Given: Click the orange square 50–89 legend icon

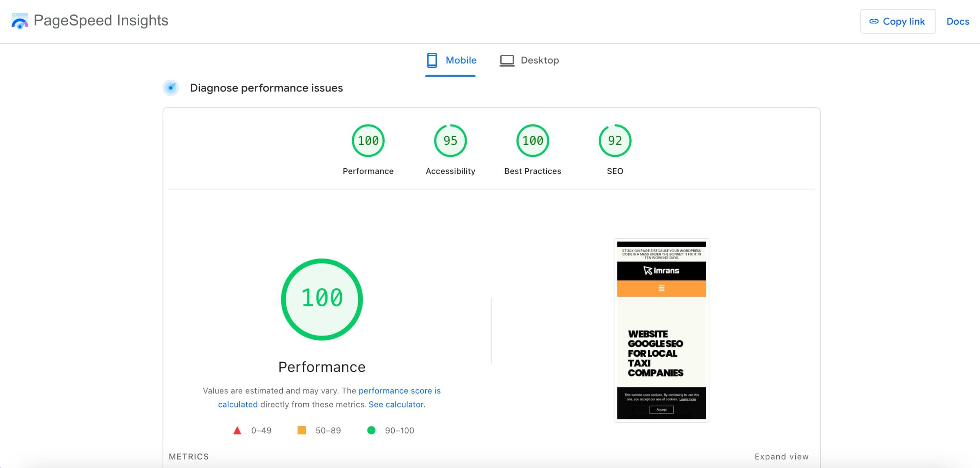Looking at the screenshot, I should (x=302, y=430).
